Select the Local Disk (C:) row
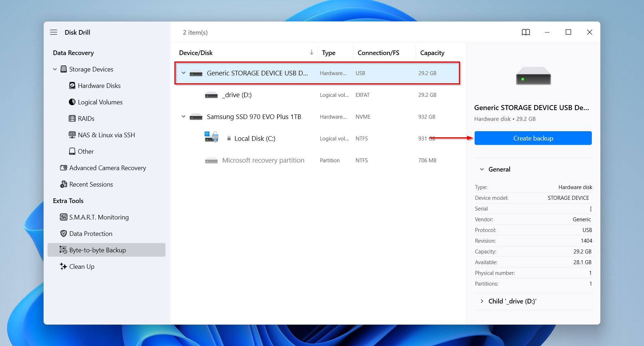The image size is (644, 346). tap(254, 138)
